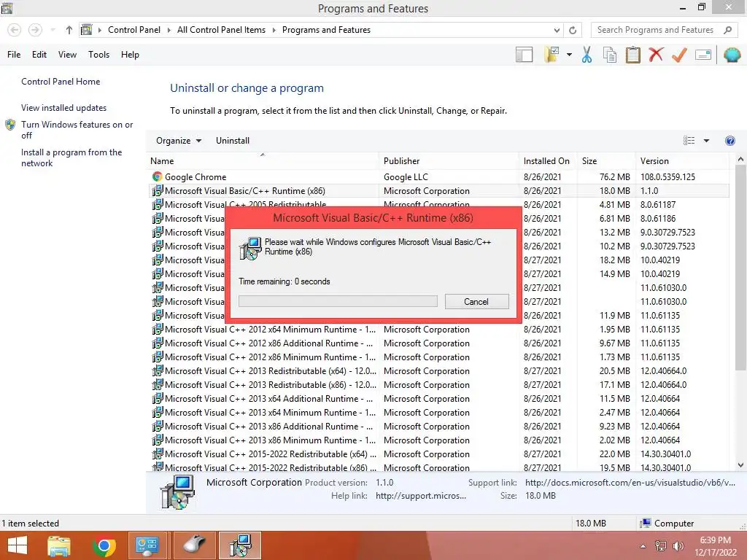Viewport: 747px width, 560px height.
Task: Click the search magnifier icon
Action: [727, 30]
